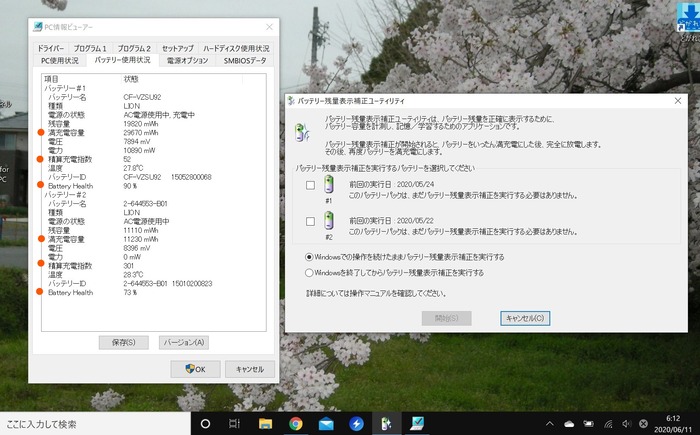This screenshot has width=700, height=435.
Task: Open the セットアップ tab
Action: pyautogui.click(x=178, y=48)
